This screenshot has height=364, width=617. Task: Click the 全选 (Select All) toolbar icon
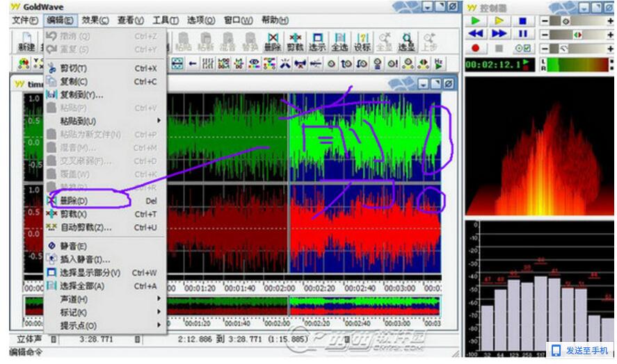[339, 42]
